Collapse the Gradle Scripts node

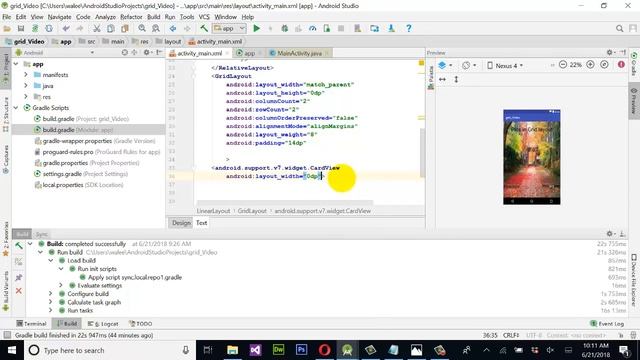click(x=16, y=108)
